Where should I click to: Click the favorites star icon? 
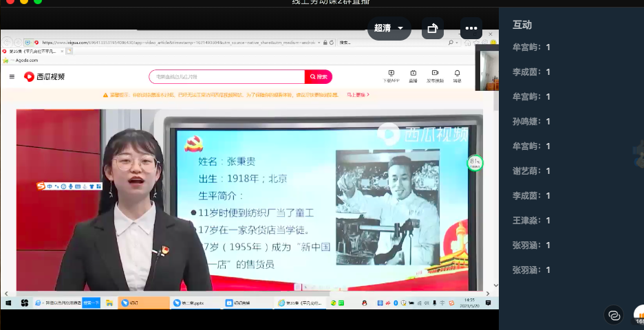6,60
